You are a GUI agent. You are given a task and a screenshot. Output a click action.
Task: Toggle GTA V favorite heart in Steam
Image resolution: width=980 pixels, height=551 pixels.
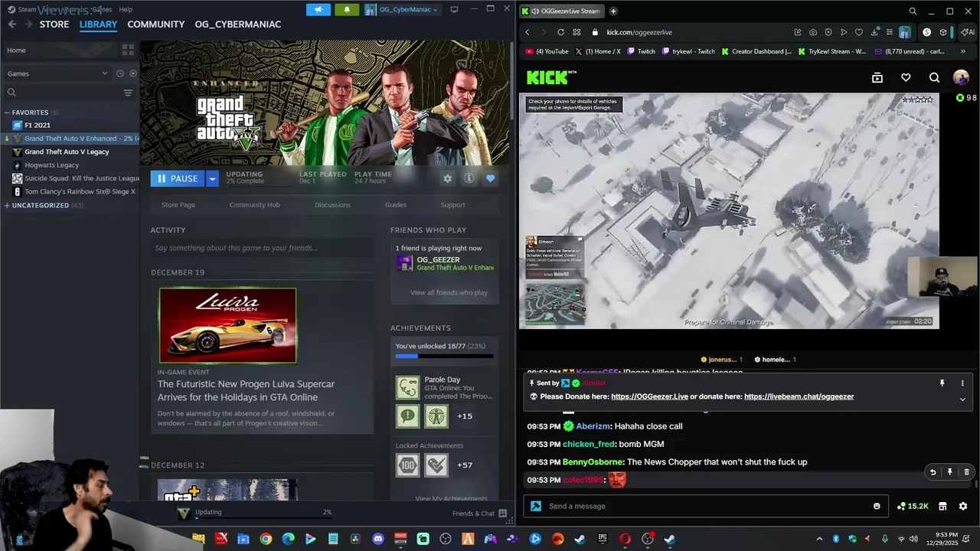click(490, 178)
